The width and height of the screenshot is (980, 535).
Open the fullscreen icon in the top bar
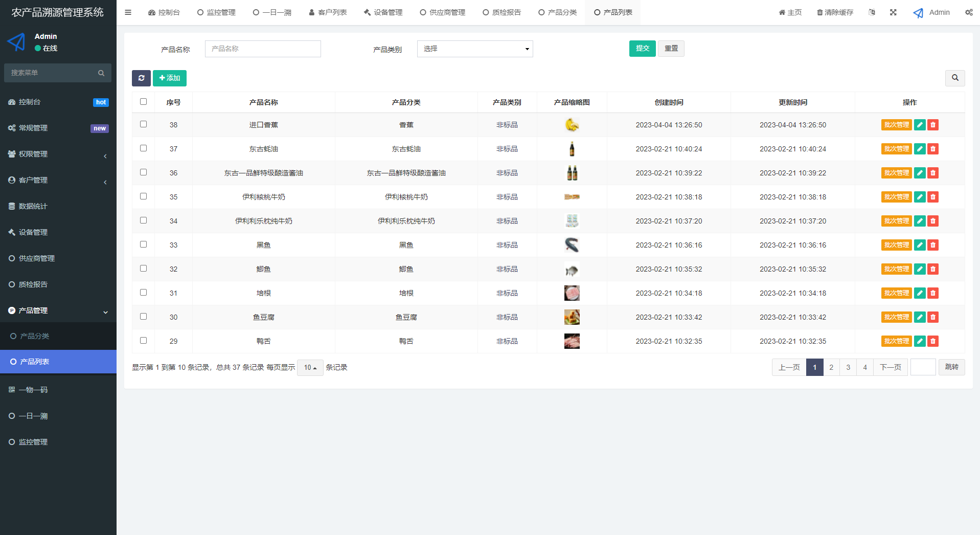893,12
